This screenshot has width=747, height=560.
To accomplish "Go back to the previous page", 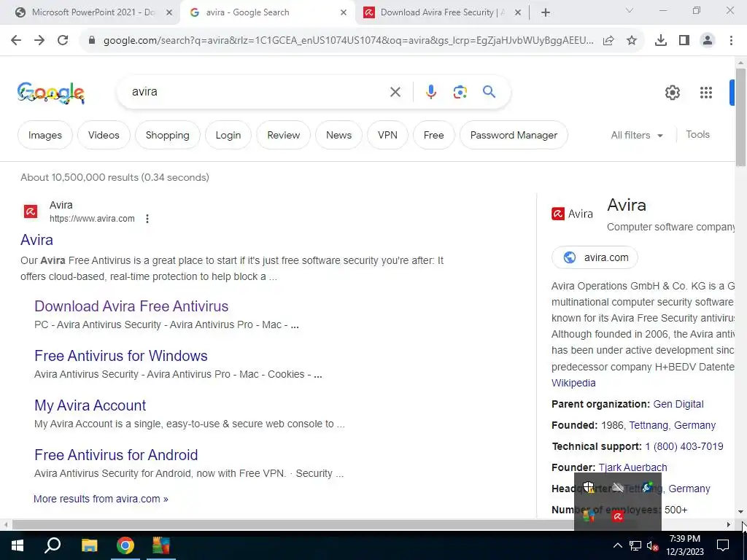I will point(16,41).
